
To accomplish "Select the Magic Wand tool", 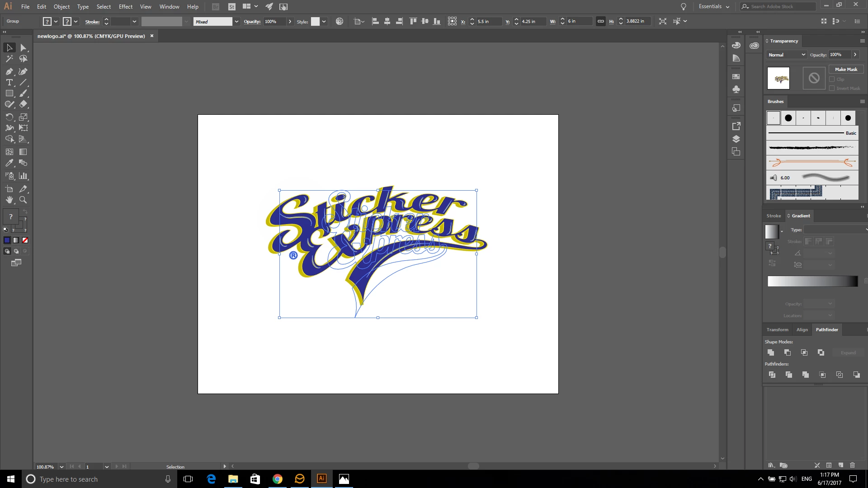I will point(9,59).
